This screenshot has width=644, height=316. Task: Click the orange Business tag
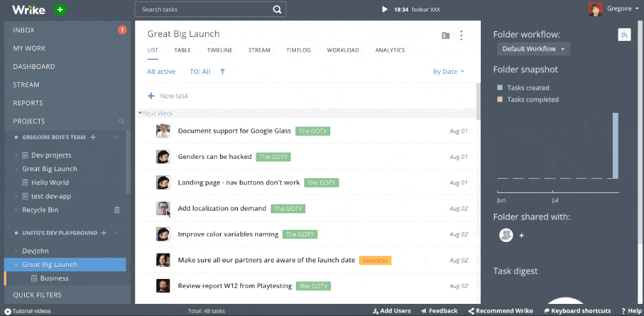pos(375,260)
